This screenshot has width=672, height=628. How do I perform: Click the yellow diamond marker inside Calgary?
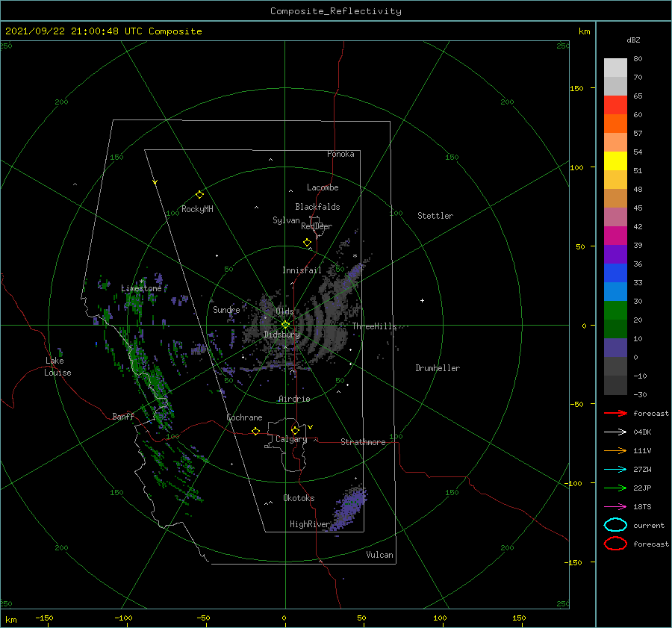[295, 430]
